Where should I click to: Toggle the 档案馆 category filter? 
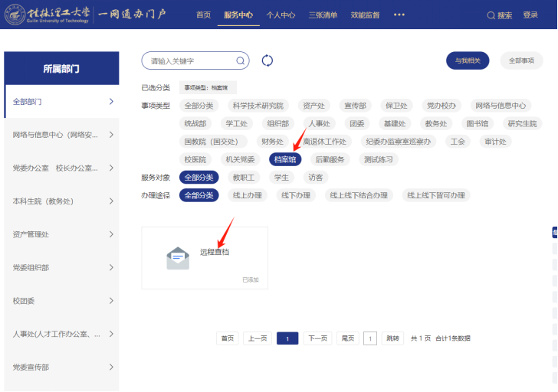pyautogui.click(x=285, y=159)
